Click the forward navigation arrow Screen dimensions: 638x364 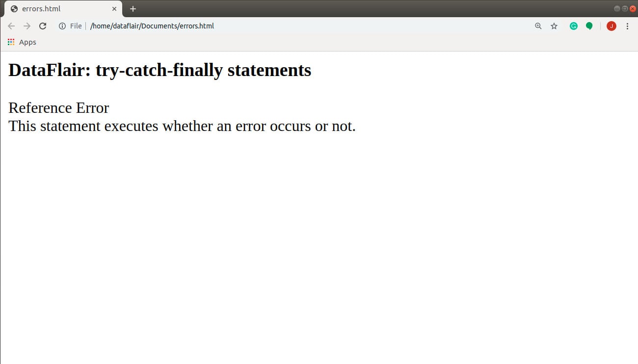27,26
